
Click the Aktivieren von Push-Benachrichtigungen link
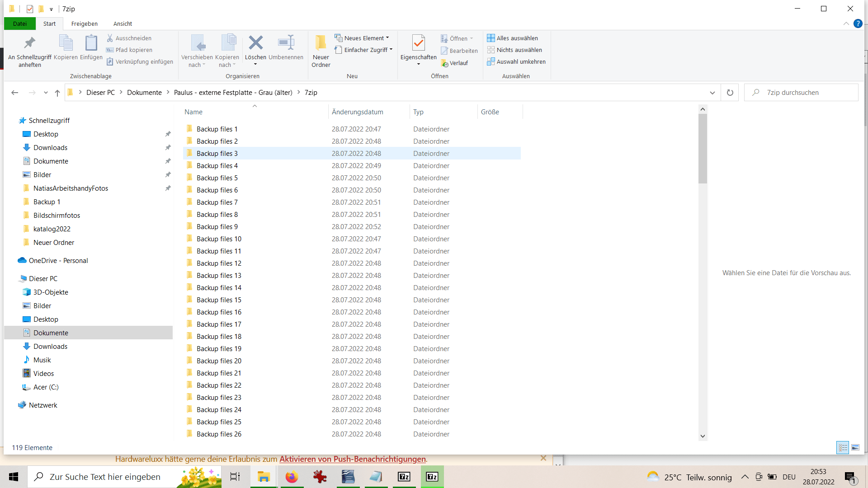point(352,459)
